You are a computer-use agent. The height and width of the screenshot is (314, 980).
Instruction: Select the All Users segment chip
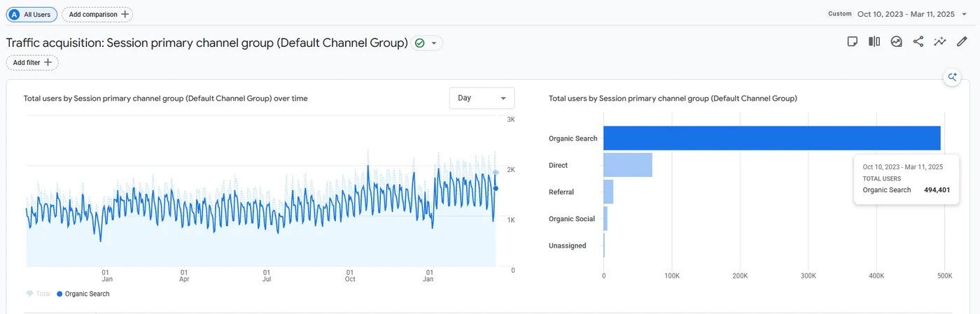[32, 14]
